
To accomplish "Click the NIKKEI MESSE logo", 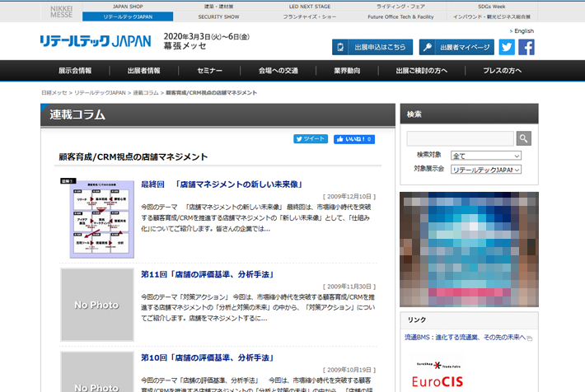I will pyautogui.click(x=62, y=12).
